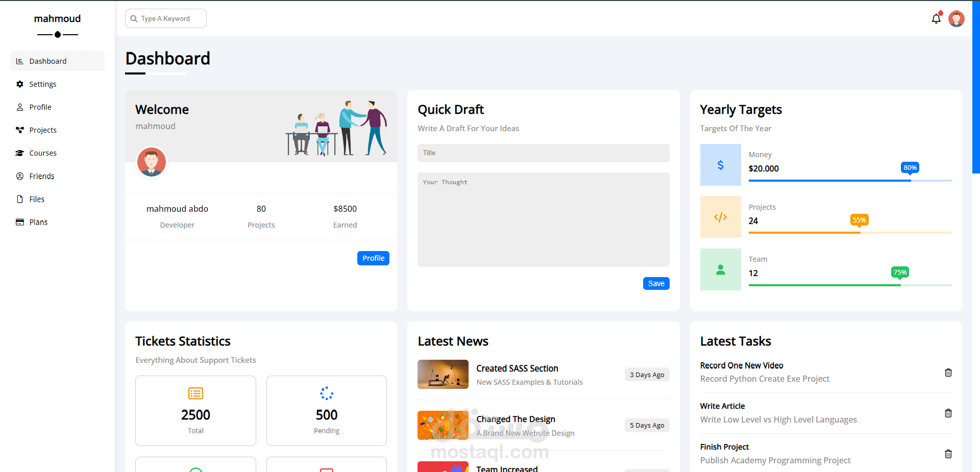Image resolution: width=980 pixels, height=472 pixels.
Task: Click the dollar icon beside Money target
Action: click(720, 164)
